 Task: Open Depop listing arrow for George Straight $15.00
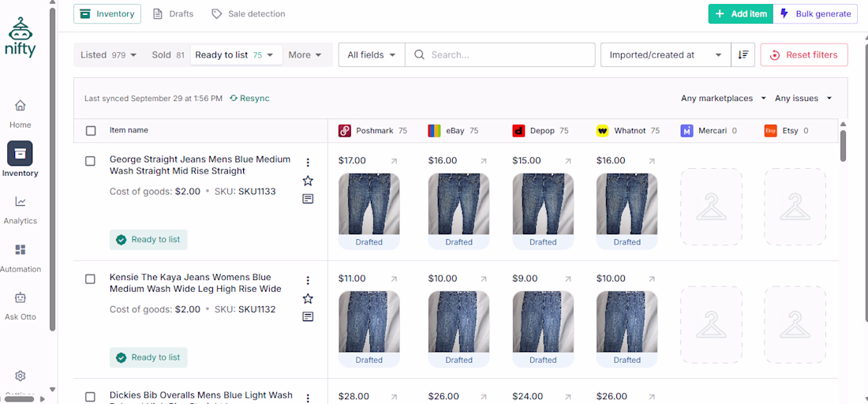point(567,161)
